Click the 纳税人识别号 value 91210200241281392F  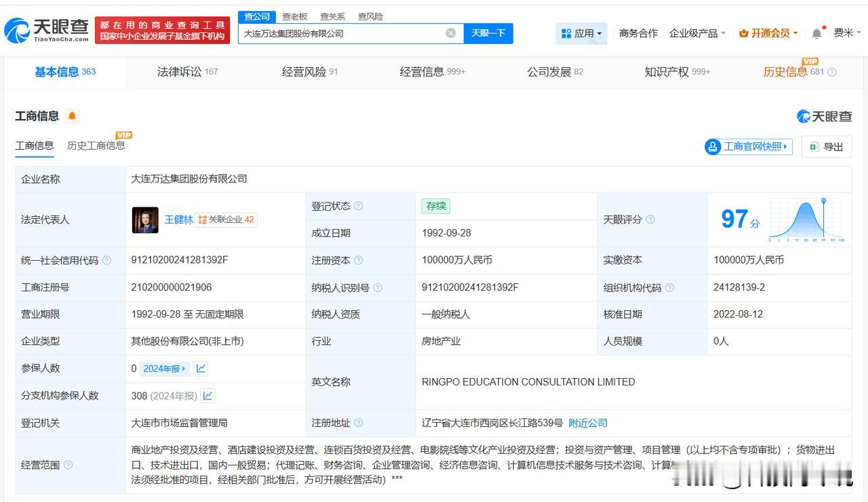[x=470, y=287]
